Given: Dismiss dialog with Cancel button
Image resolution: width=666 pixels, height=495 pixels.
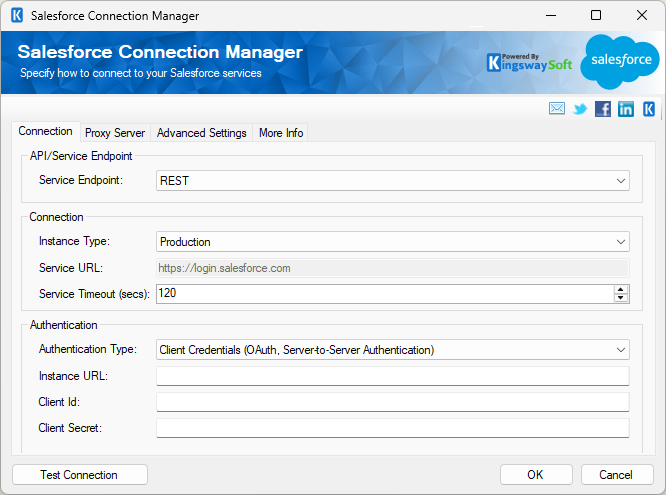Looking at the screenshot, I should coord(617,475).
